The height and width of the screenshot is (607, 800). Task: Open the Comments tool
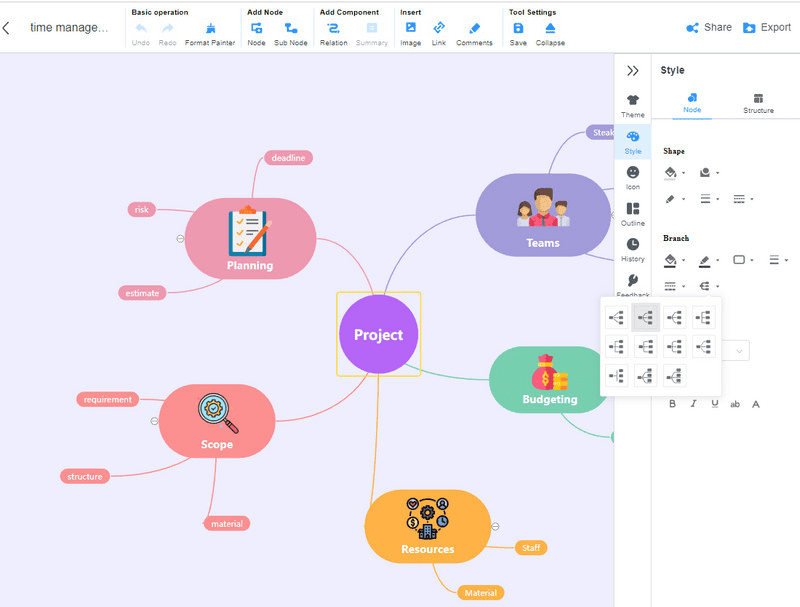474,33
